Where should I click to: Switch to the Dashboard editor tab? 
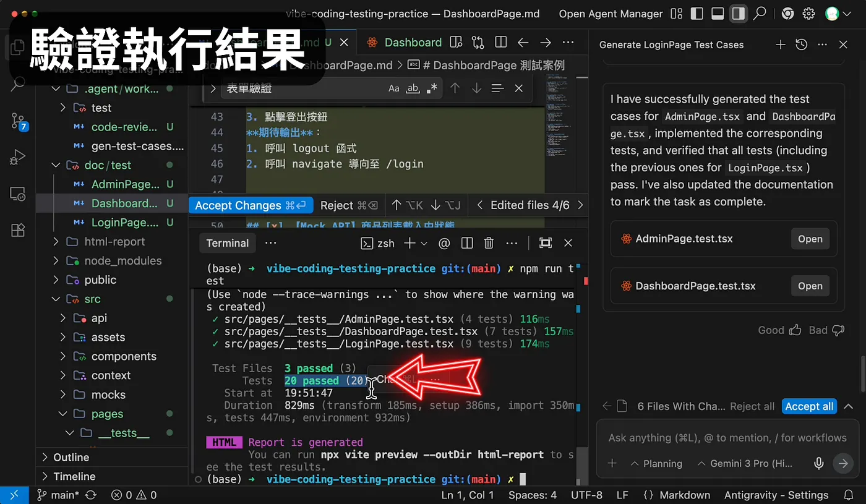click(405, 42)
